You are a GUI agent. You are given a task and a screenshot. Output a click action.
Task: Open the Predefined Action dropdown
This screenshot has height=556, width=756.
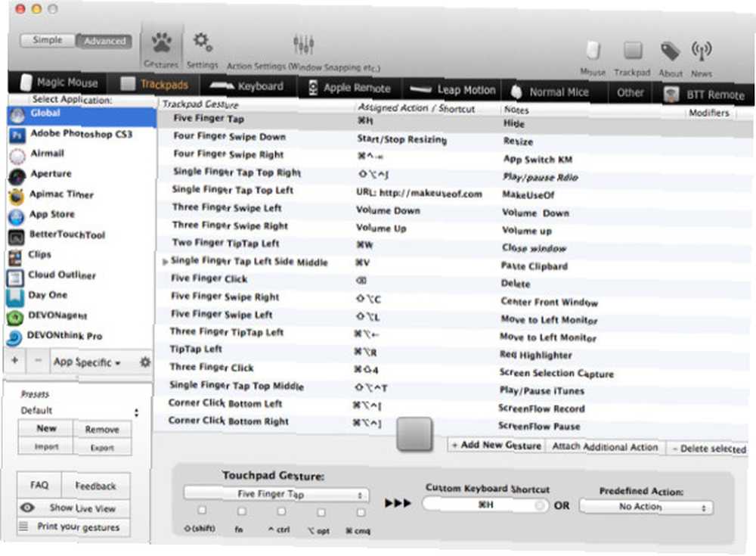coord(646,507)
